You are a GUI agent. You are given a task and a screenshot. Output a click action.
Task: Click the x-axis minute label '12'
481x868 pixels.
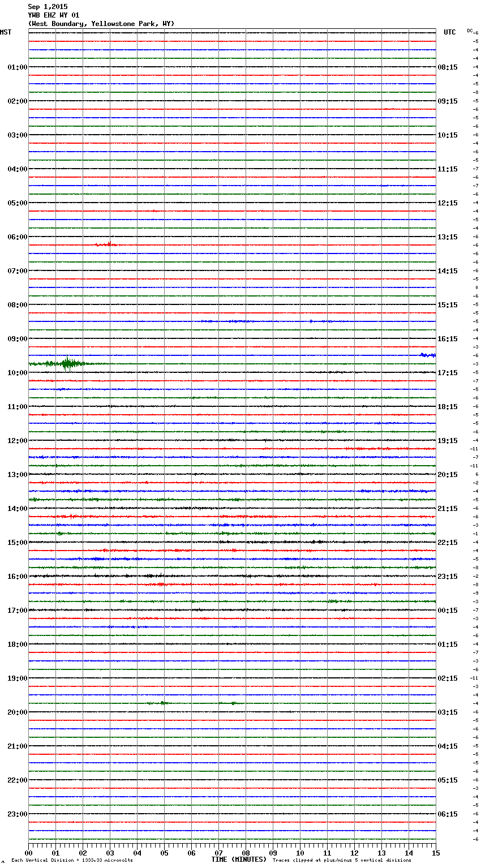pyautogui.click(x=354, y=853)
